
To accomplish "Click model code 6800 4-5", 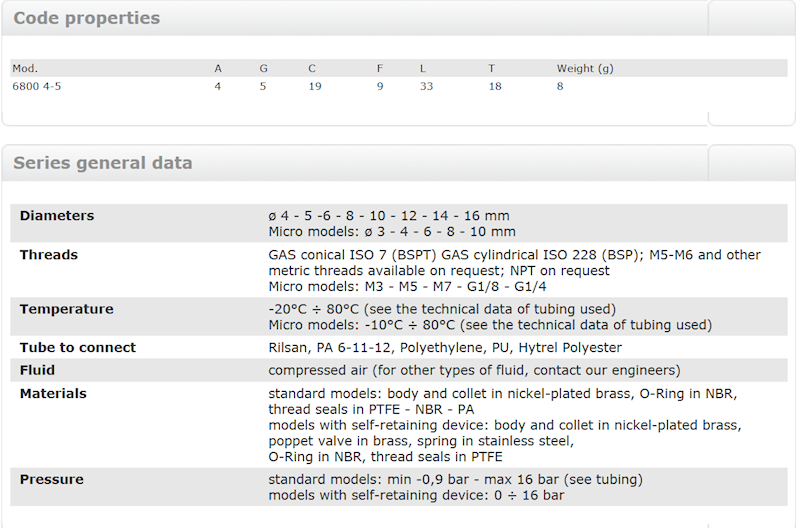I will tap(37, 86).
